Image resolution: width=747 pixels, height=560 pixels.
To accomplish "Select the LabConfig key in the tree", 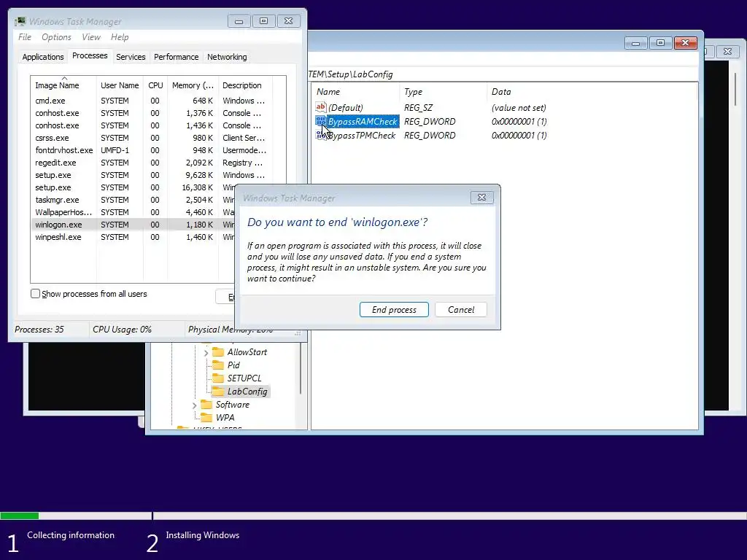I will (247, 392).
